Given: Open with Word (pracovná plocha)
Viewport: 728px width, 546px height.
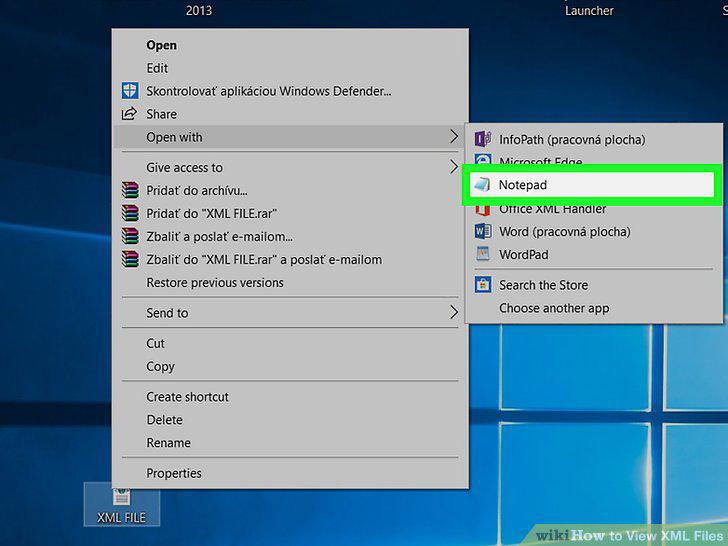Looking at the screenshot, I should tap(594, 231).
